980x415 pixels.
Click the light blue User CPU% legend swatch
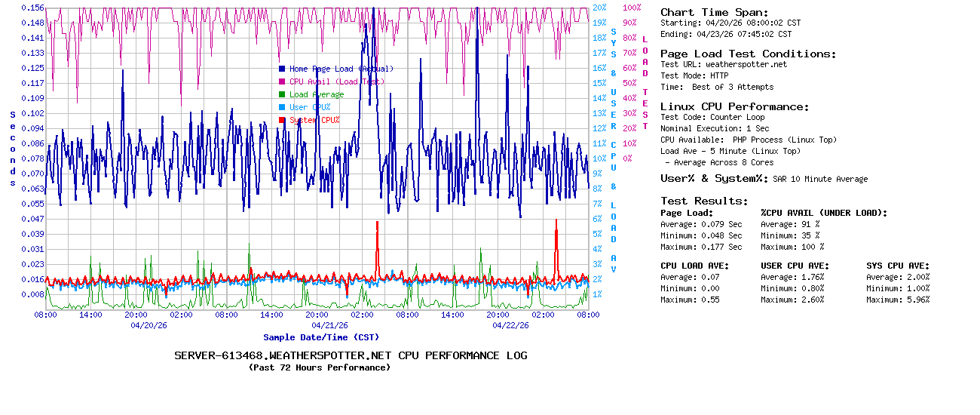click(282, 107)
